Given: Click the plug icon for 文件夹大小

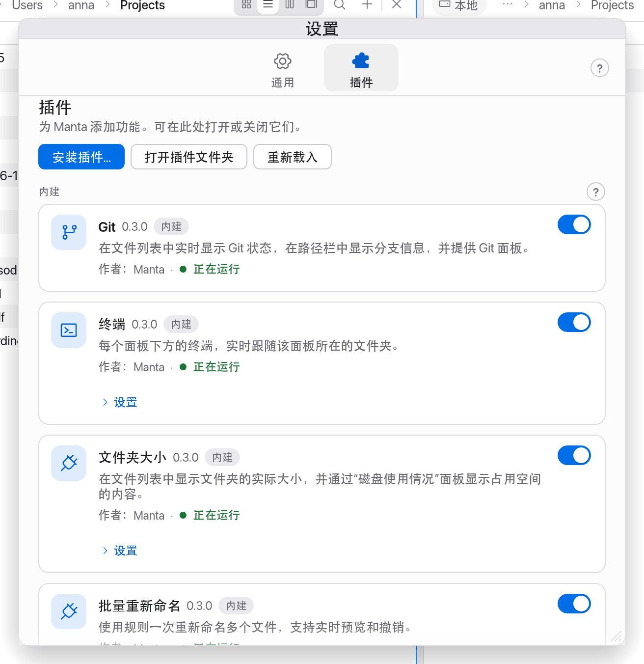Looking at the screenshot, I should 69,463.
